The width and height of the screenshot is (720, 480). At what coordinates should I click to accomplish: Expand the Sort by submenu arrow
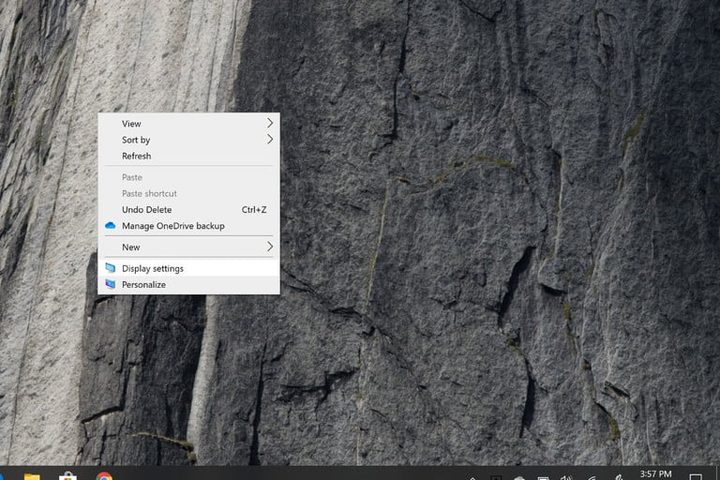click(x=270, y=139)
